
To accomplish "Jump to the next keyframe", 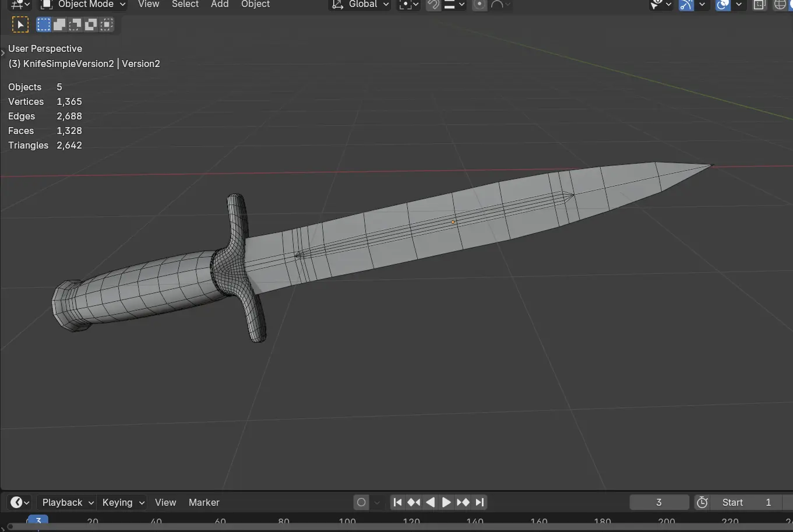I will (463, 502).
